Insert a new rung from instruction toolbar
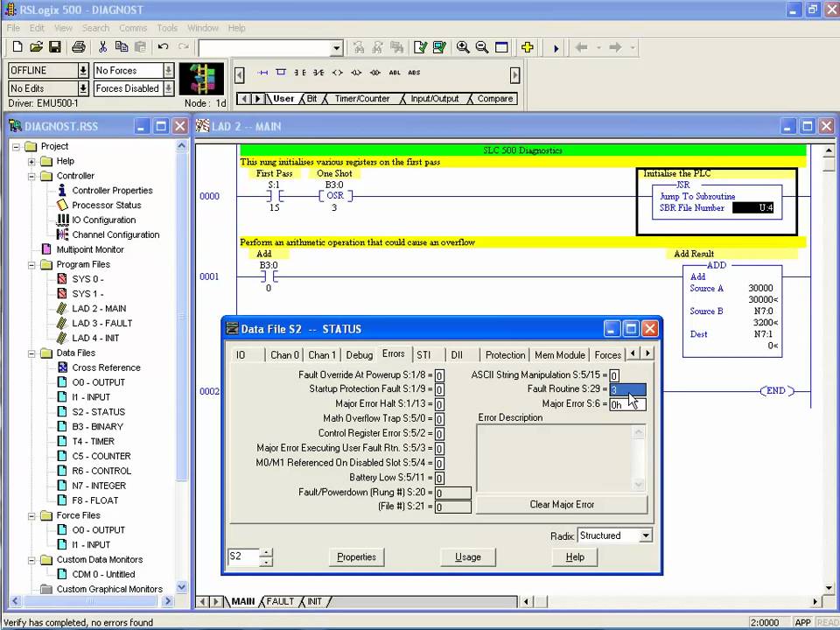The image size is (840, 630). point(262,73)
